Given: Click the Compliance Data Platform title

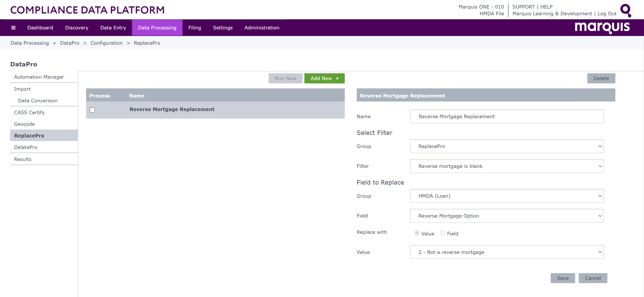Looking at the screenshot, I should click(88, 10).
